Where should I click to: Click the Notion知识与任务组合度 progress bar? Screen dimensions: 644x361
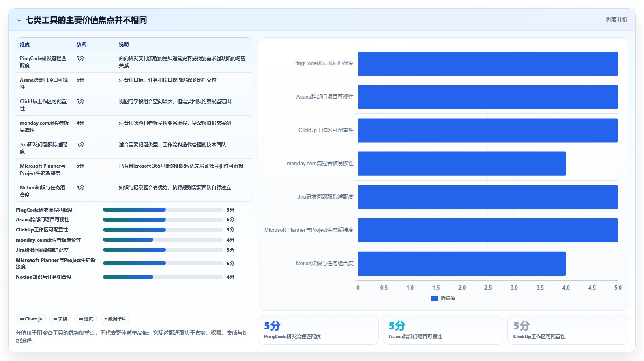(163, 277)
